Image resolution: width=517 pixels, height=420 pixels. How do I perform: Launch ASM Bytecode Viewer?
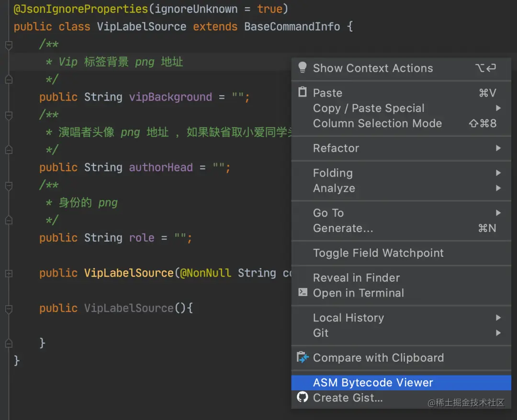401,382
